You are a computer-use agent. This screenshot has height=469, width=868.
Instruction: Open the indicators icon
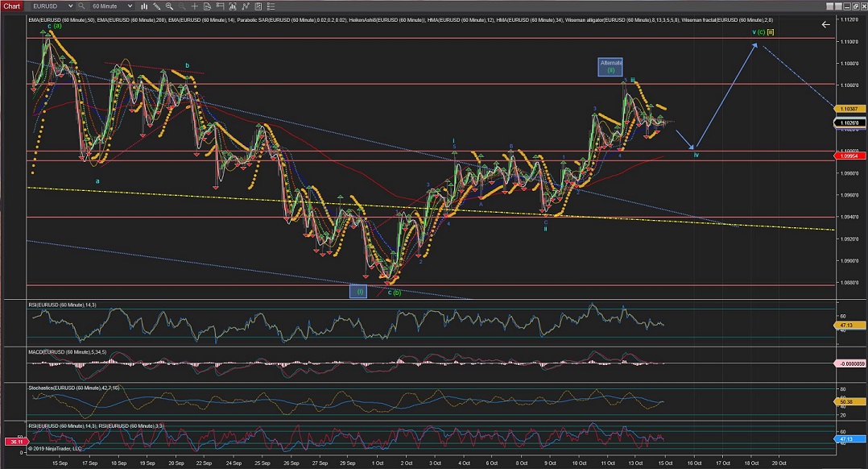click(246, 6)
